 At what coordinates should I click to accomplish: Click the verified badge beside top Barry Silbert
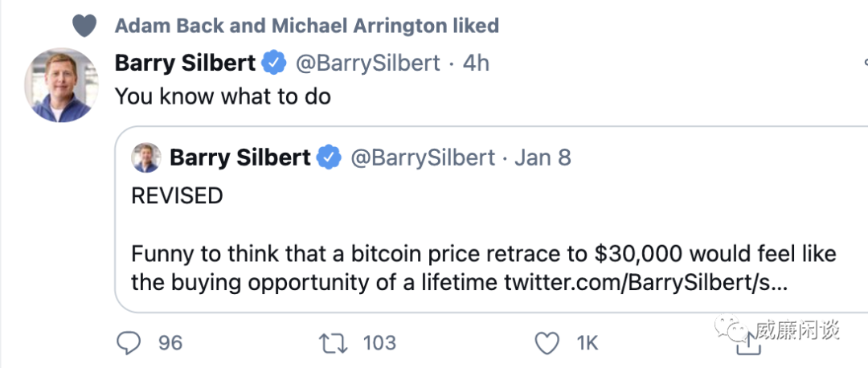(x=276, y=63)
